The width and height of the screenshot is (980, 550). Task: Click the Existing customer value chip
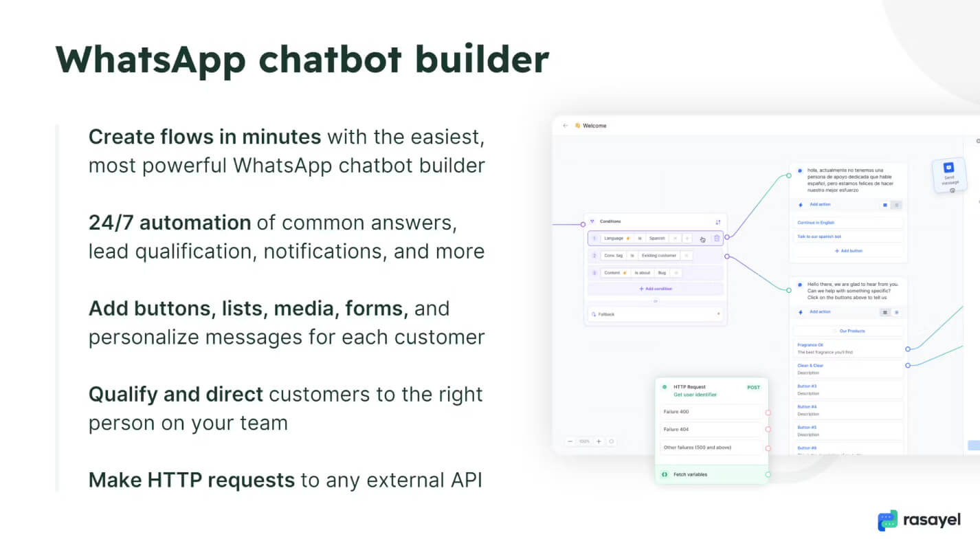660,256
